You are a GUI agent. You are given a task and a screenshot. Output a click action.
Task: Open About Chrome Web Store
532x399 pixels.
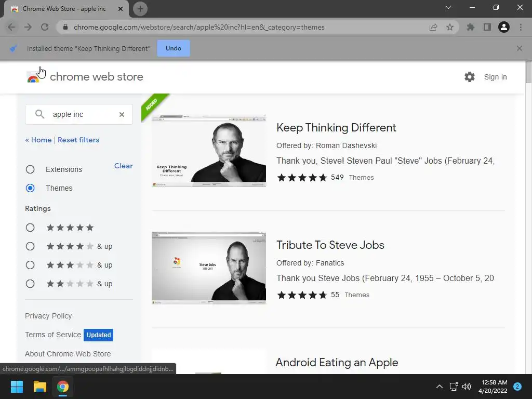(68, 354)
